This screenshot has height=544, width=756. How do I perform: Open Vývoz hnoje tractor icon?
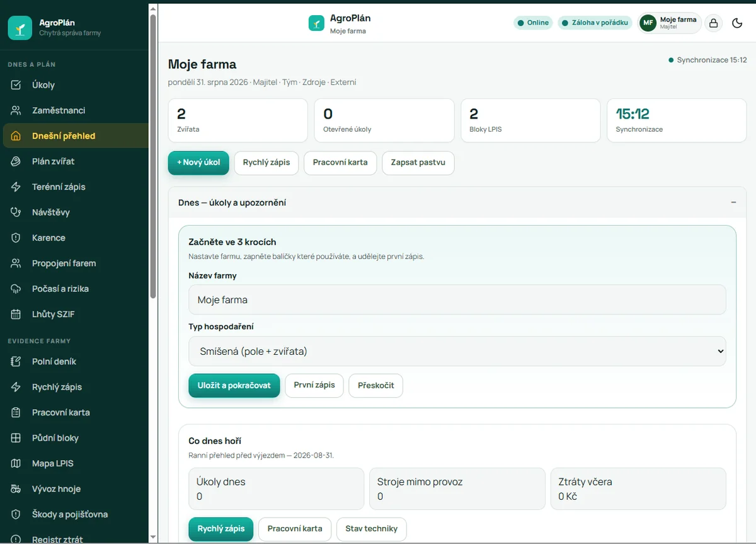point(16,489)
